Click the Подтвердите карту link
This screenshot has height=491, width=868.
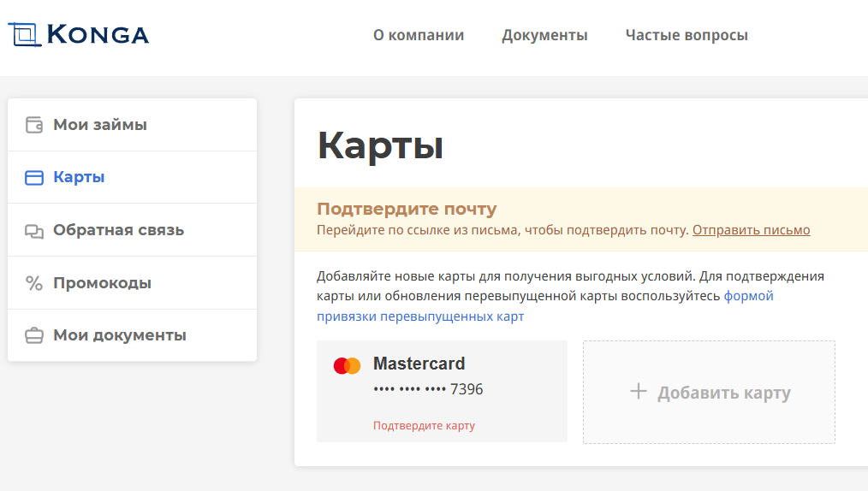pos(424,425)
